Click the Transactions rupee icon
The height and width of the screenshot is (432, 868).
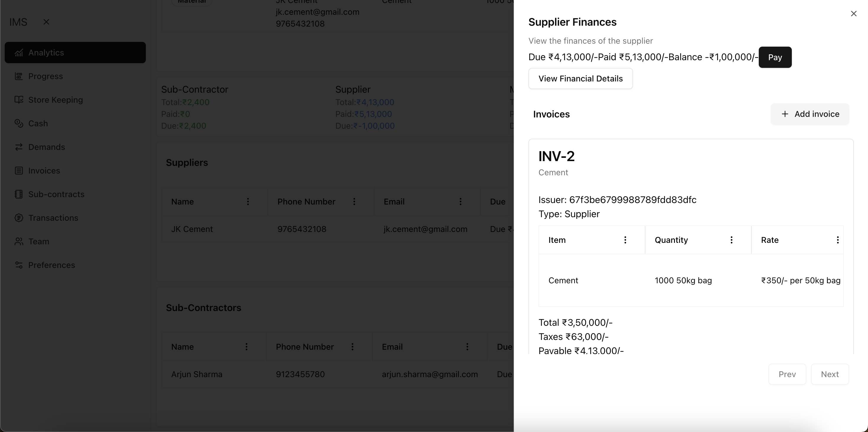[x=19, y=218]
